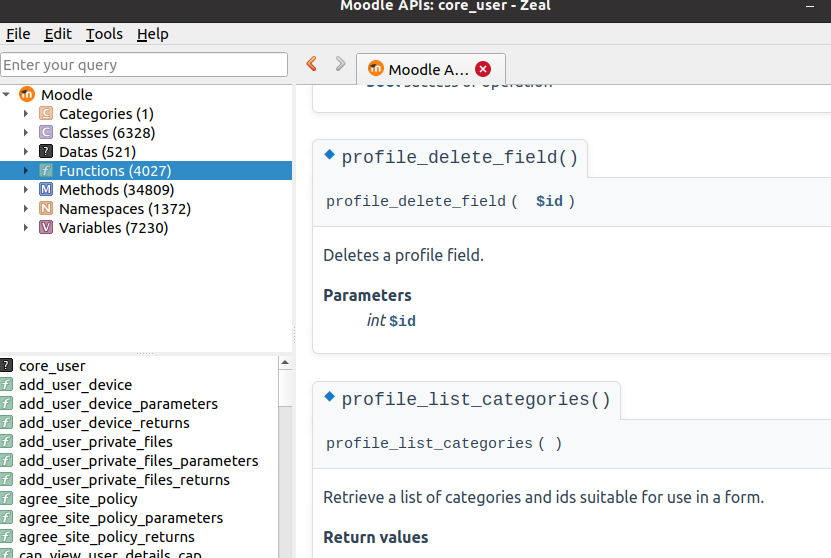Select add_user_device_returns entry
Screen dimensions: 831x558
click(x=104, y=423)
